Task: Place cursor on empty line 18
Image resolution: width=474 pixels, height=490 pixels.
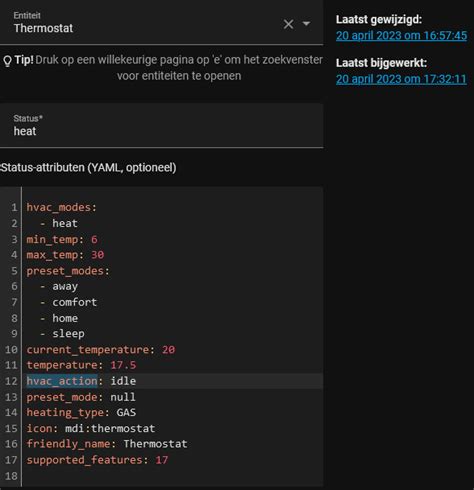Action: point(173,476)
